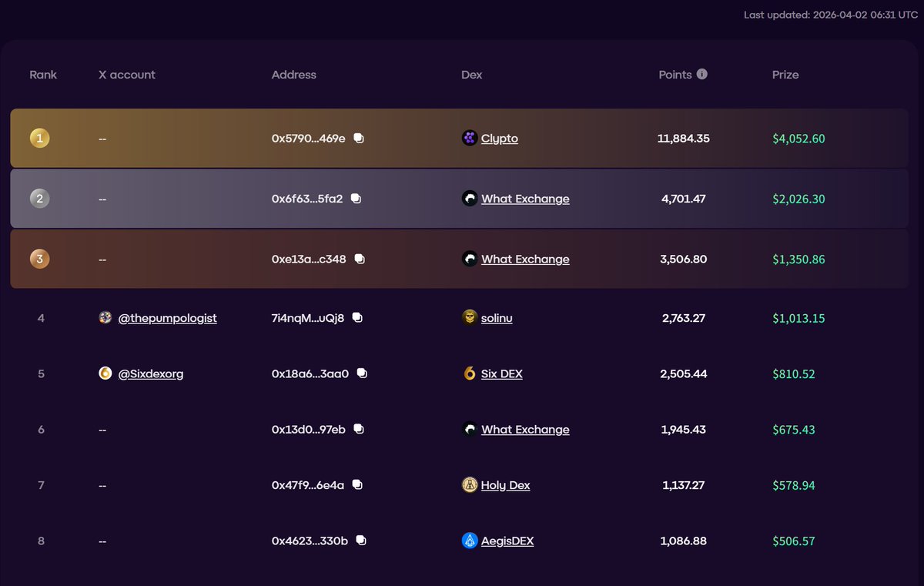Click prize amount $578.94
Viewport: 924px width, 586px height.
(794, 485)
